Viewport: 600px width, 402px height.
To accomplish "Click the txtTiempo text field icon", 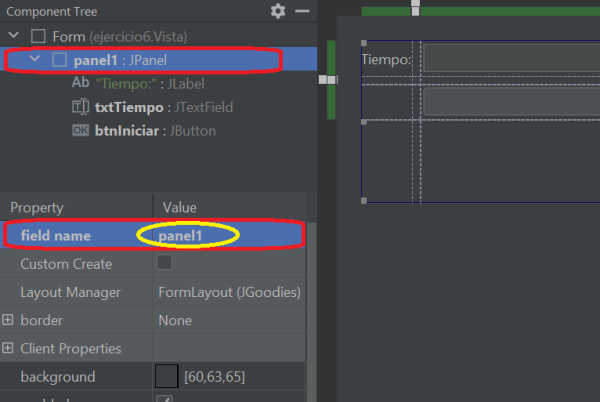I will pyautogui.click(x=81, y=107).
